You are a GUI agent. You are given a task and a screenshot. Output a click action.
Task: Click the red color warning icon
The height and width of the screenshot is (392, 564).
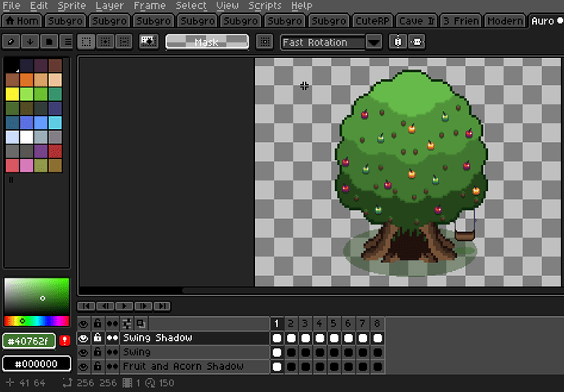click(65, 341)
